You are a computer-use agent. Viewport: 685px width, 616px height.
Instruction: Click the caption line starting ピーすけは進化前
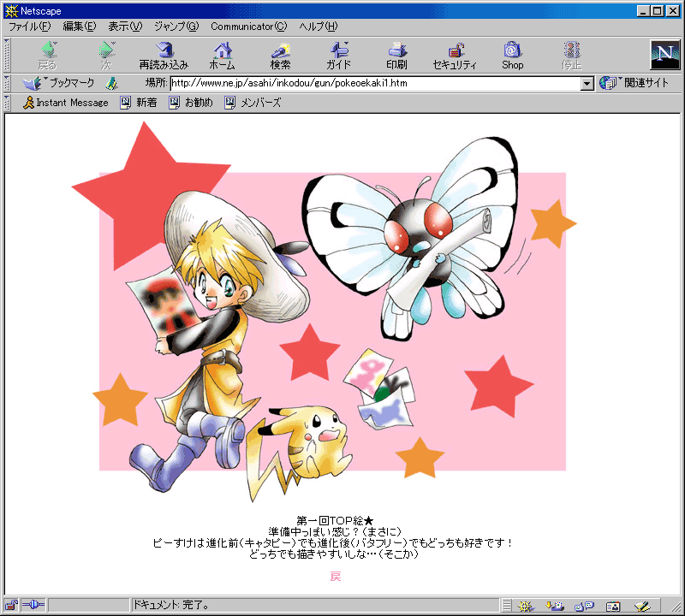point(333,543)
